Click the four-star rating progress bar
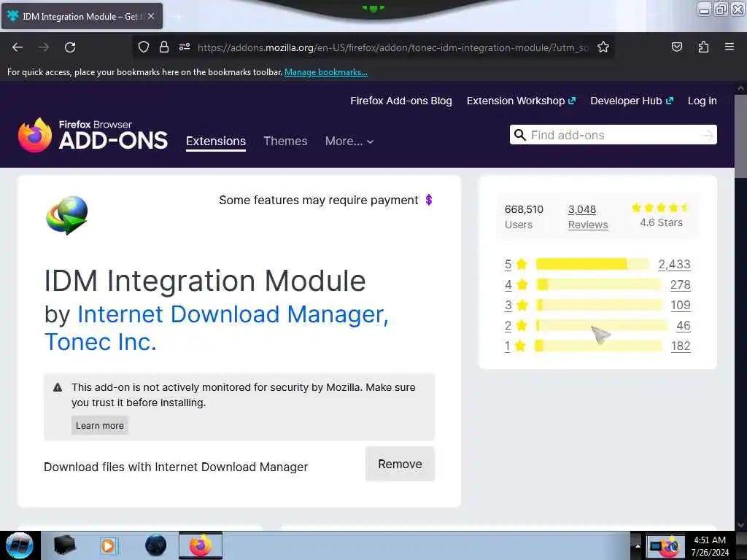This screenshot has width=747, height=560. tap(599, 284)
